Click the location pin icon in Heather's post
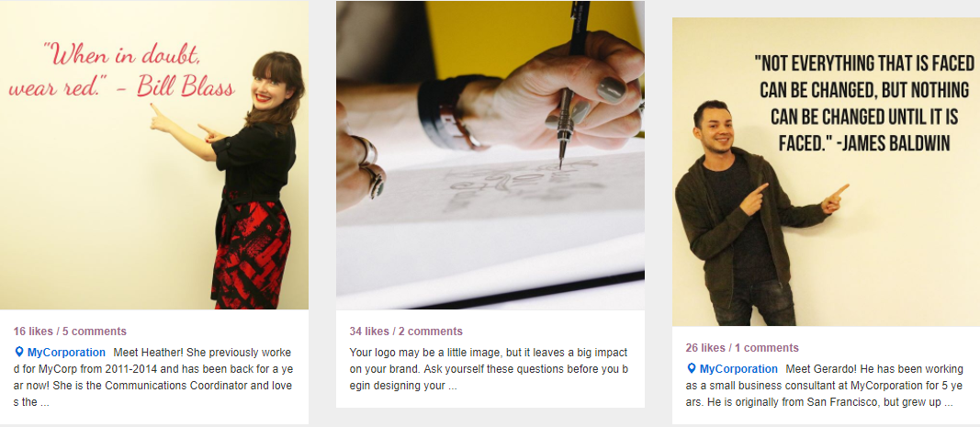 (18, 352)
